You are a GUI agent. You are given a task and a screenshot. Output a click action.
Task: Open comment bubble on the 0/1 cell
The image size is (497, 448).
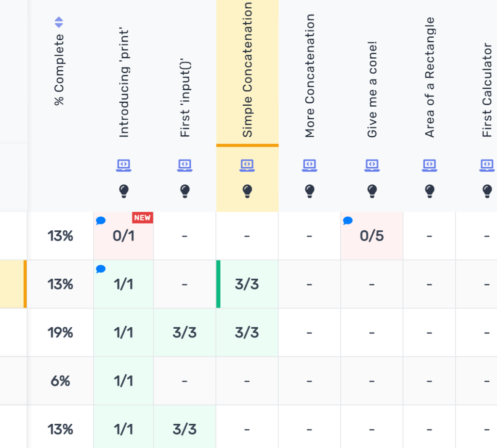point(100,221)
